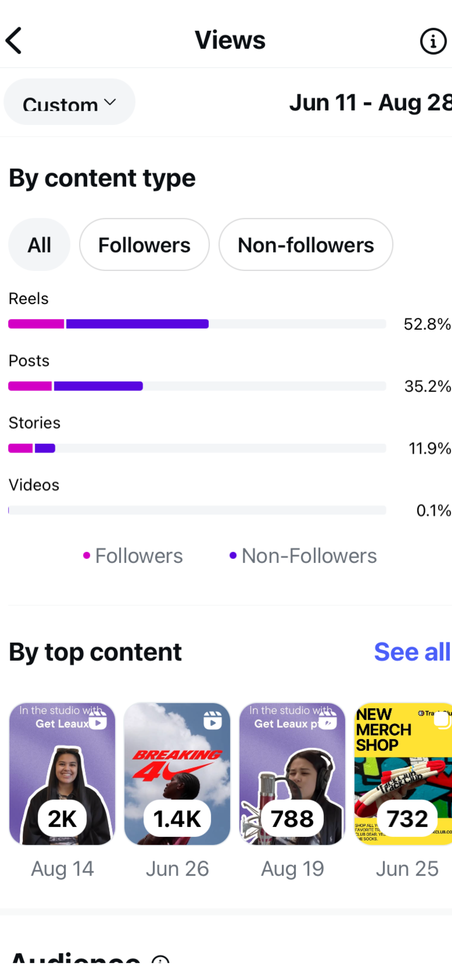
Task: Tap the Jun 11 - Aug 28 date range
Action: (371, 103)
